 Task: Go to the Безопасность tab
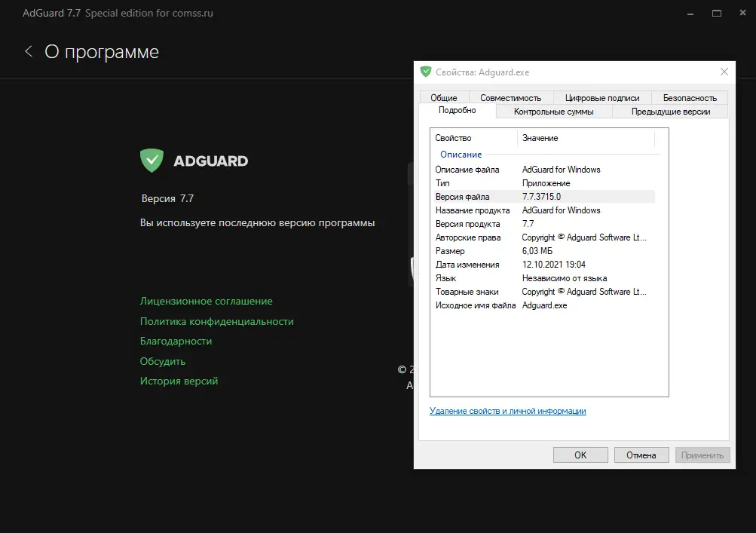pos(690,98)
